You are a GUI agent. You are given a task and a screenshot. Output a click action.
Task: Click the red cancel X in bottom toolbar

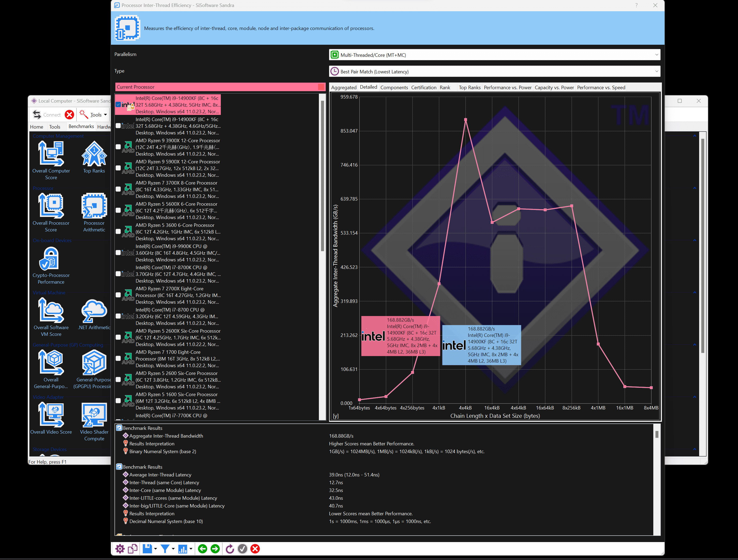[x=255, y=549]
